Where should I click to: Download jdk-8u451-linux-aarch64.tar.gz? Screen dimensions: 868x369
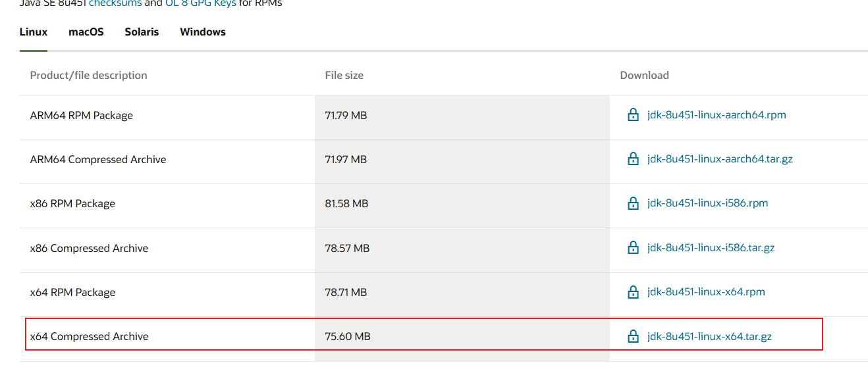click(x=720, y=159)
